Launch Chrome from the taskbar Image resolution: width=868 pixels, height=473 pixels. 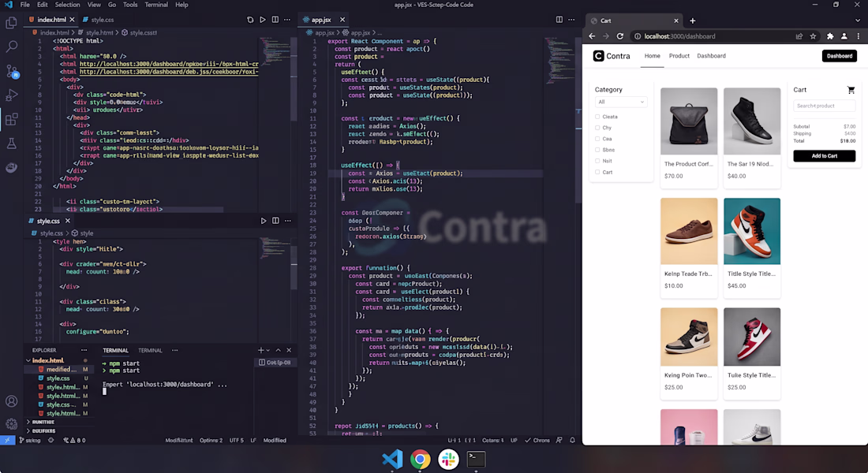coord(420,459)
